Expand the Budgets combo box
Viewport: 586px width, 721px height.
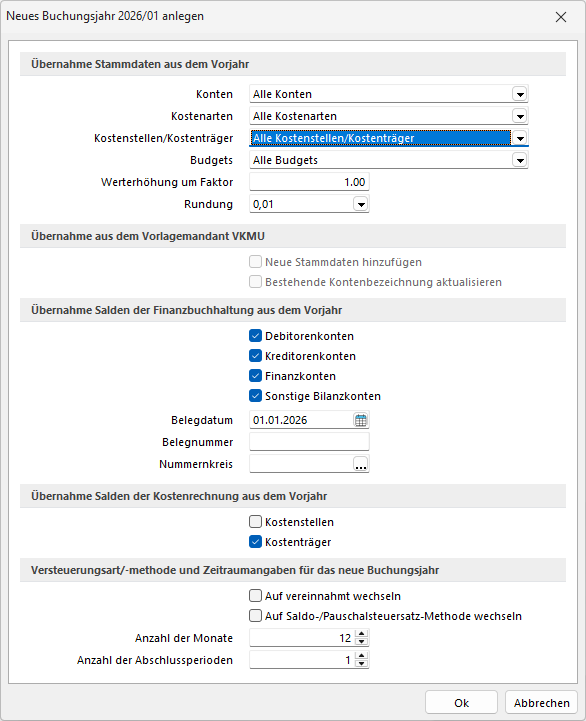point(520,160)
